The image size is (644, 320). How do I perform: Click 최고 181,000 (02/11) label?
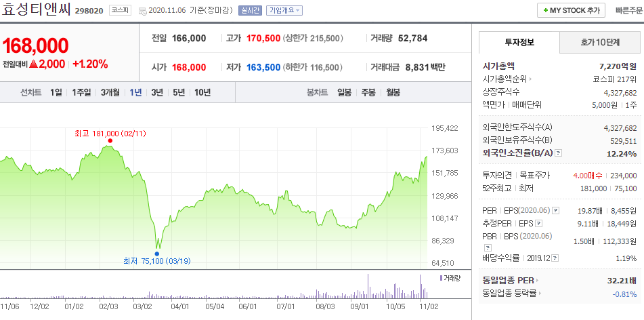point(110,134)
